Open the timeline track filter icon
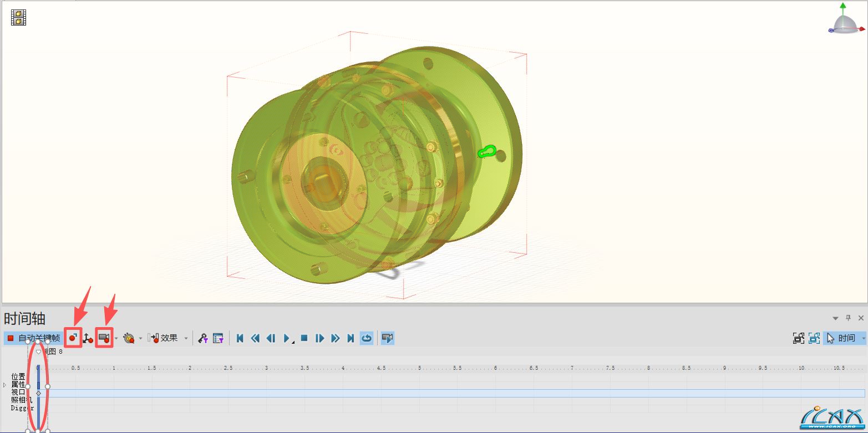Image resolution: width=868 pixels, height=433 pixels. click(x=218, y=338)
